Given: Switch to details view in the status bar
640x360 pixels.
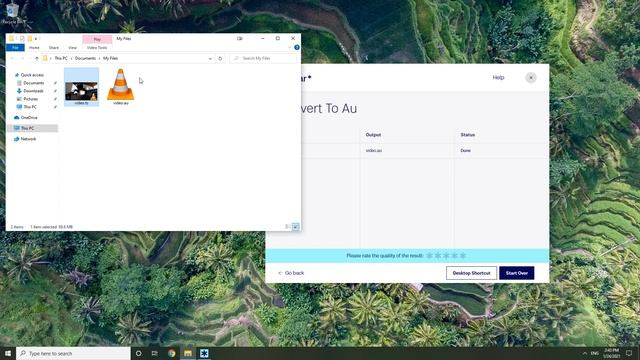Looking at the screenshot, I should 288,227.
